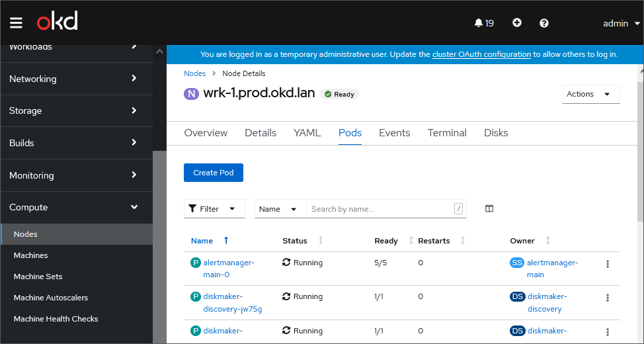Click the Create Pod button
The height and width of the screenshot is (344, 644).
(x=214, y=173)
